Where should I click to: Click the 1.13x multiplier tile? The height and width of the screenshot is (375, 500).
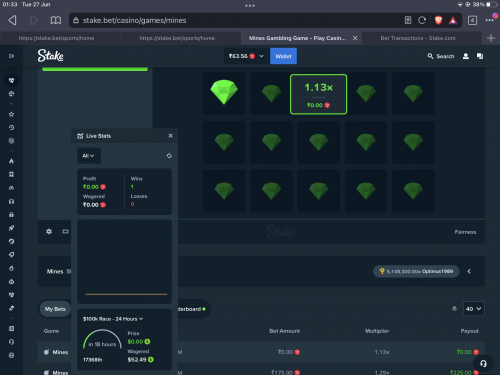tap(318, 94)
